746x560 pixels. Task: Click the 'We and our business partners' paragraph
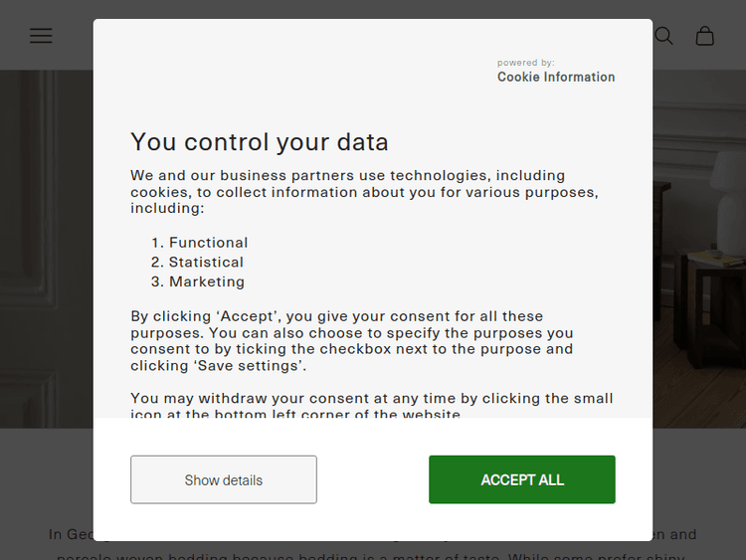click(x=363, y=192)
